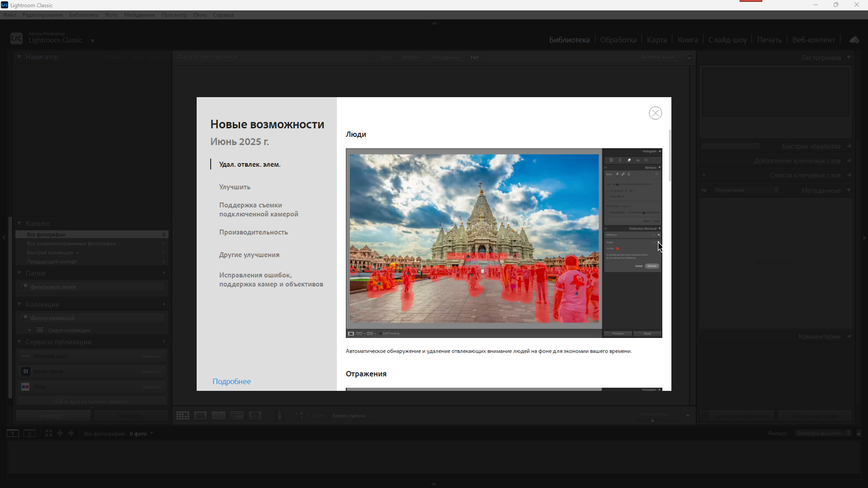The height and width of the screenshot is (488, 868).
Task: Open the Окно menu
Action: tap(200, 15)
